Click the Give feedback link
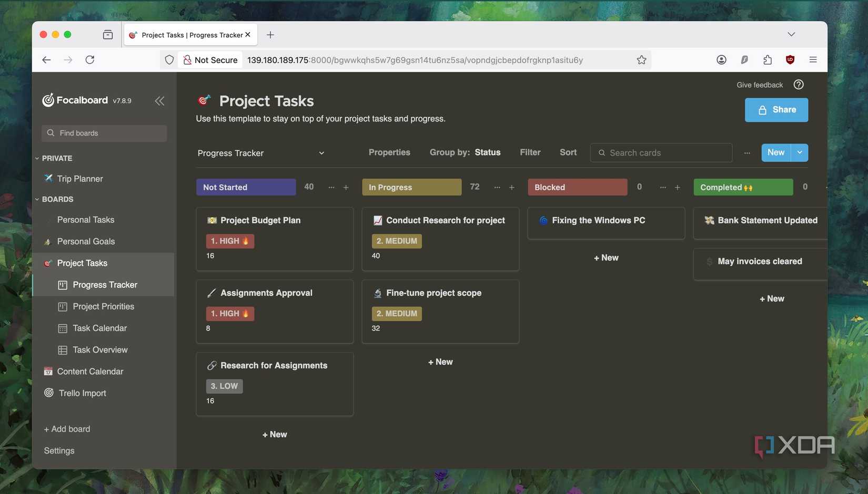Screen dimensions: 868x494 click(759, 84)
